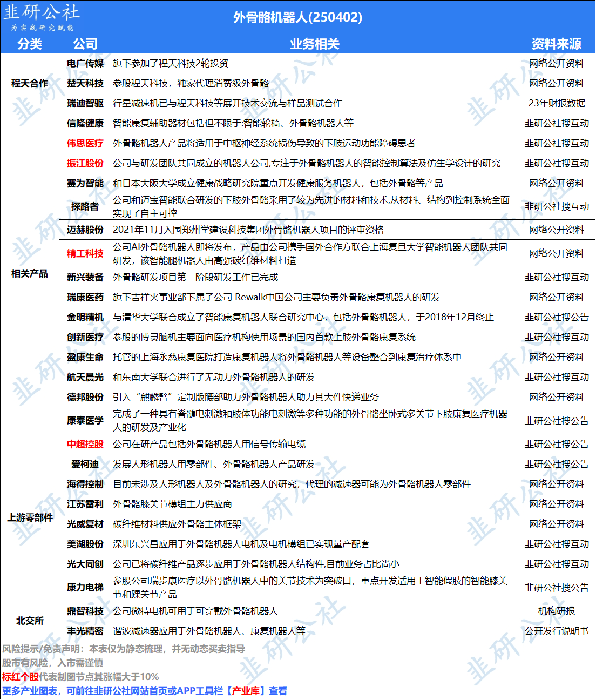The height and width of the screenshot is (700, 596).
Task: Click the 楚天科技 description about 独家代理消费级外骨骼
Action: tap(191, 83)
